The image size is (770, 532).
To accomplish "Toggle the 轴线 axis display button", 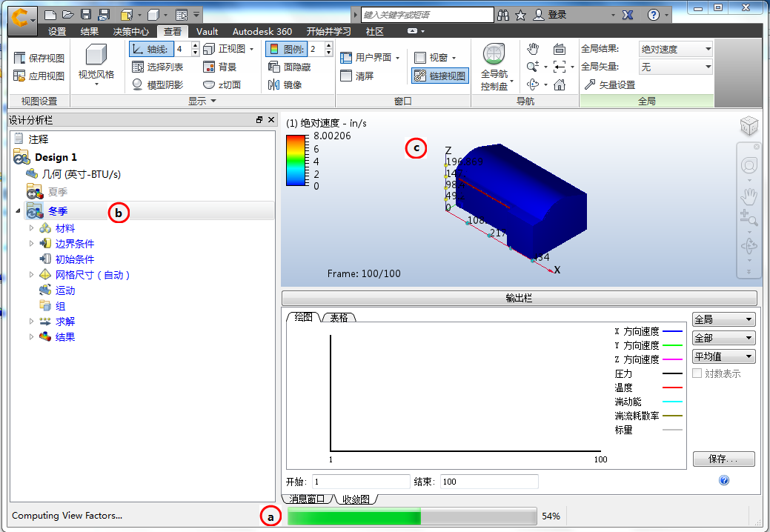I will [x=151, y=49].
